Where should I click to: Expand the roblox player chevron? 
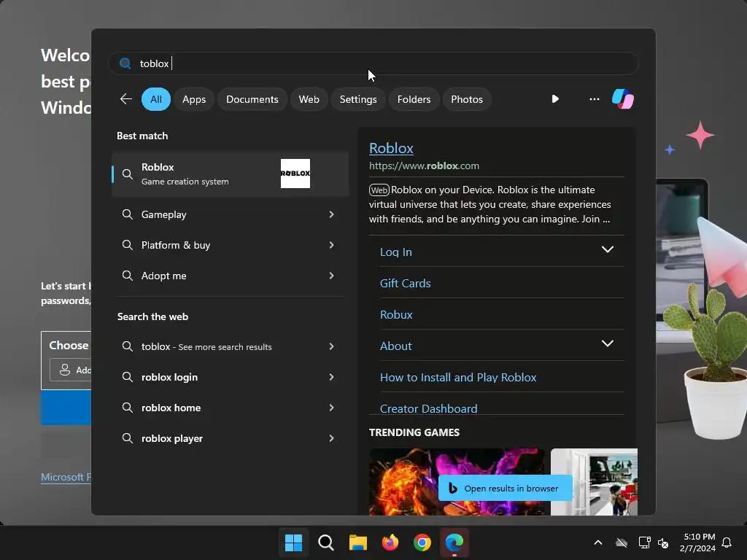coord(331,438)
